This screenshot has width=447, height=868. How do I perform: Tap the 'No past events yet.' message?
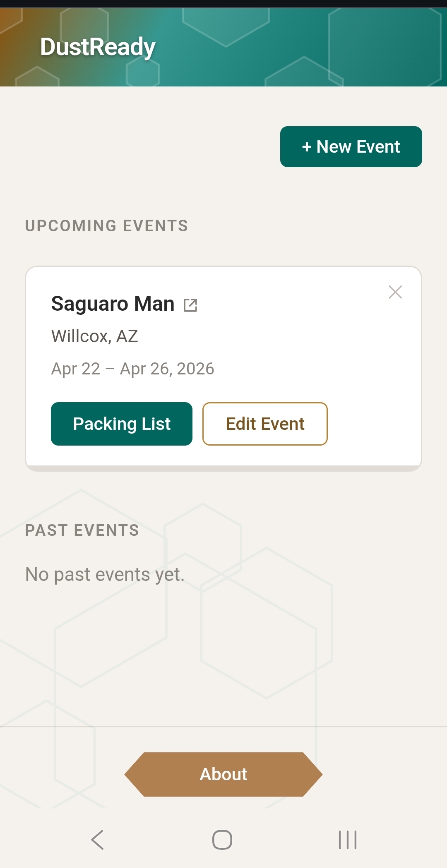click(105, 575)
